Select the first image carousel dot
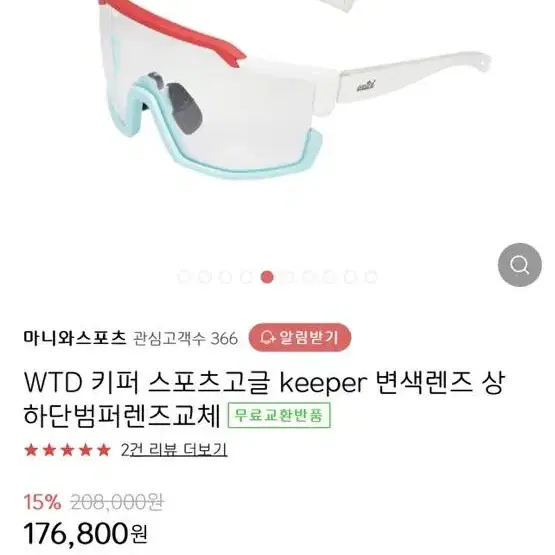This screenshot has width=555, height=555. click(183, 277)
